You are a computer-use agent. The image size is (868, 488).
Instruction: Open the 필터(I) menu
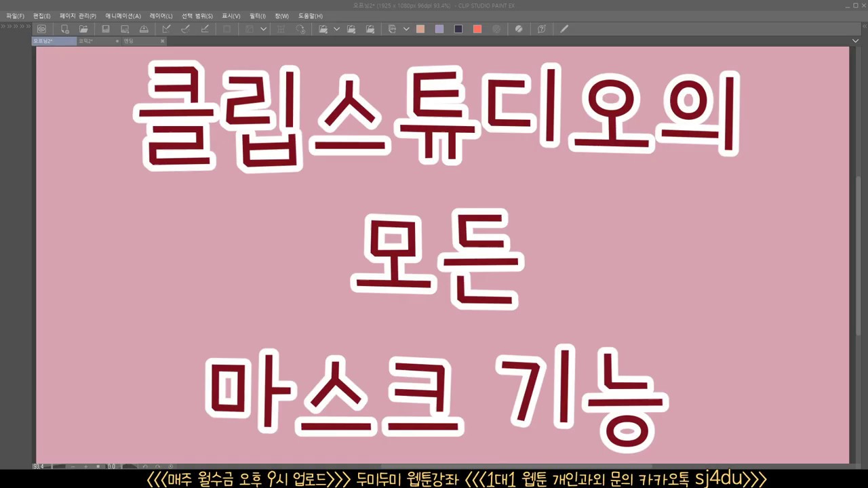258,16
